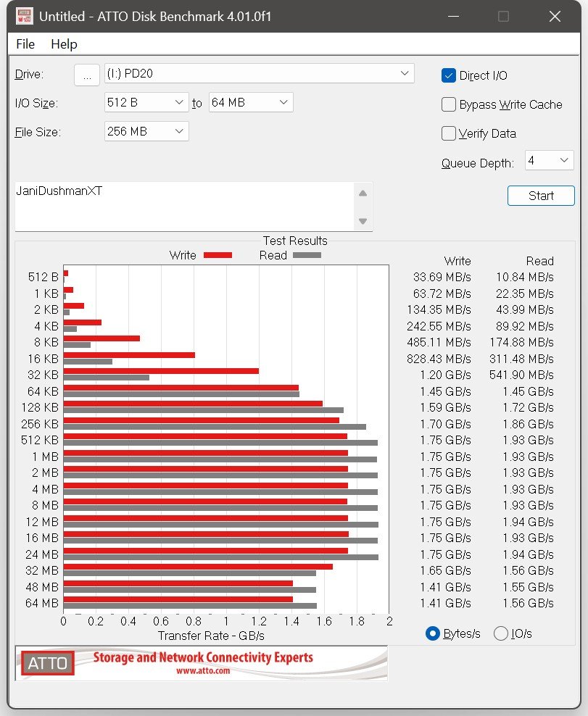Click the gray Read legend swatch

[x=307, y=255]
